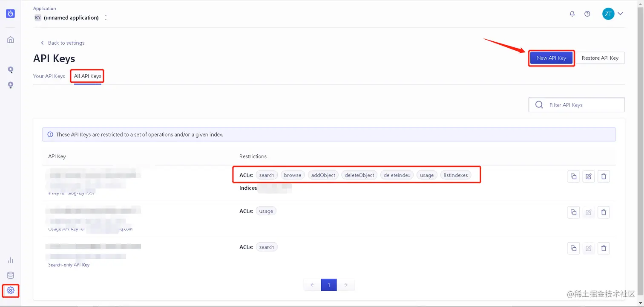Go back via Back to settings link
Screen dimensions: 644x307
tap(63, 43)
